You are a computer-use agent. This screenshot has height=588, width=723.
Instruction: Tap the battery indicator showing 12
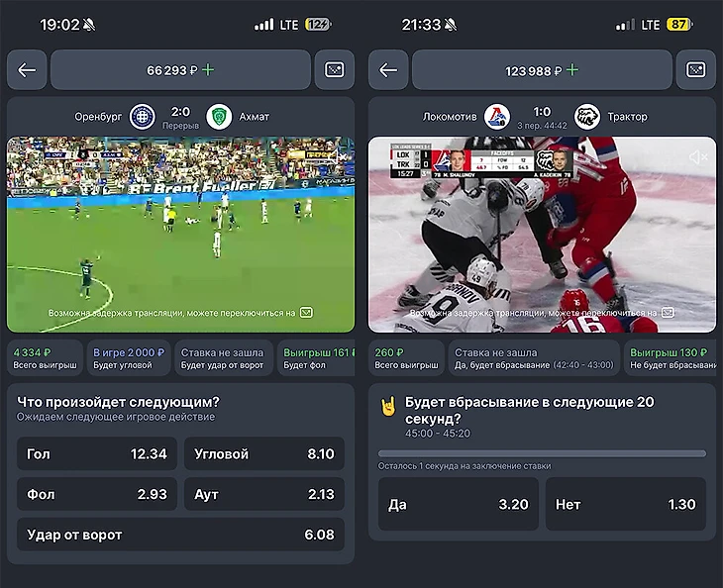click(x=318, y=24)
